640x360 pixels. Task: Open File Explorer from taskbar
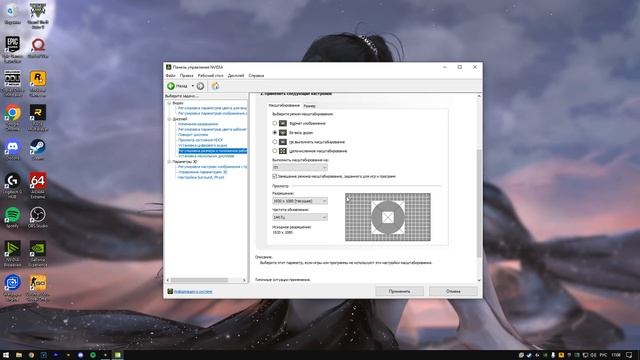click(19, 355)
